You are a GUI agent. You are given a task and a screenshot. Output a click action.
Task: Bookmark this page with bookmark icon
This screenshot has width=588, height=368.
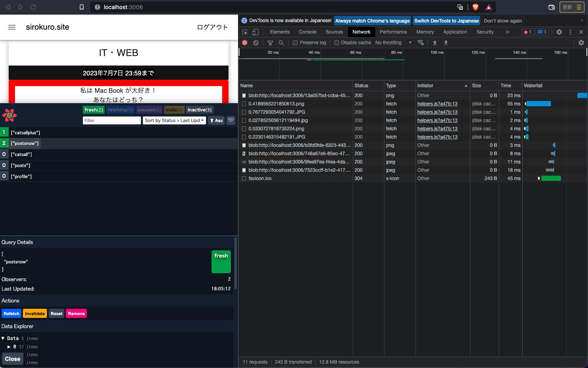[x=82, y=7]
